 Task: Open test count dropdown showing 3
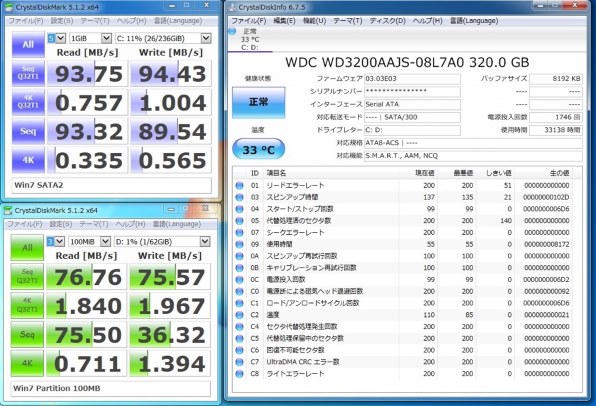coord(55,241)
